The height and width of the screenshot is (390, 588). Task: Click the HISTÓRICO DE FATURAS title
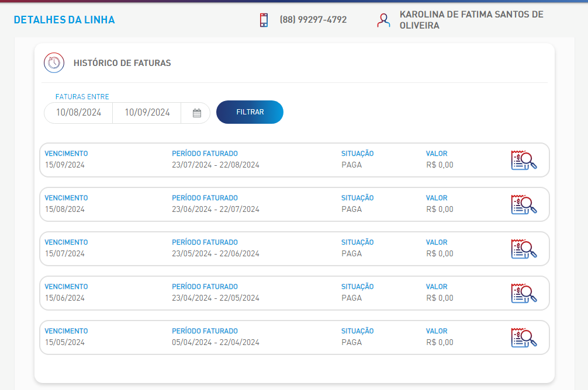coord(122,63)
